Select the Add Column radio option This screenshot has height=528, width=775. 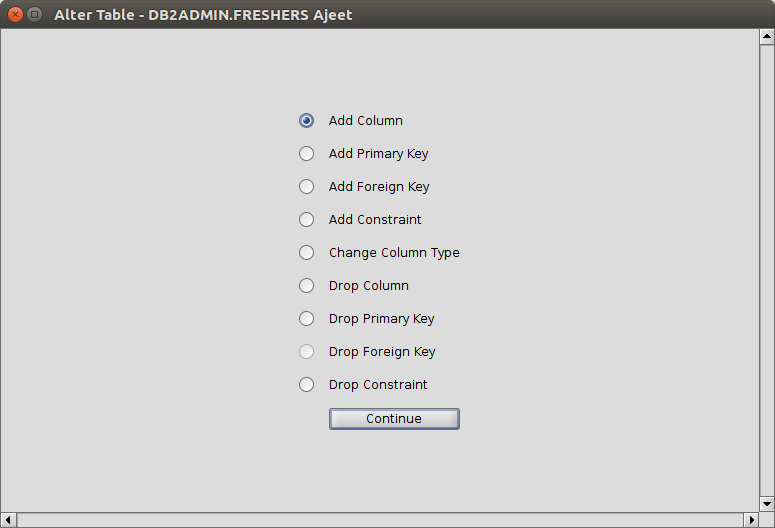307,120
